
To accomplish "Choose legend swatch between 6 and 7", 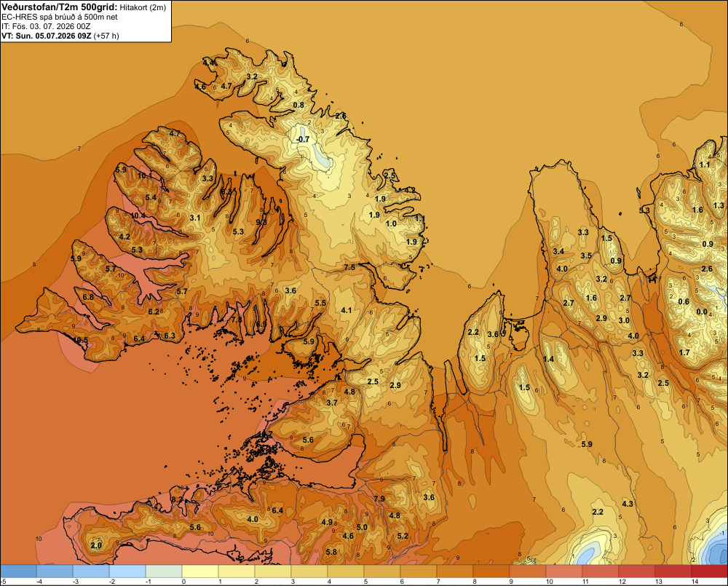I will pos(419,571).
